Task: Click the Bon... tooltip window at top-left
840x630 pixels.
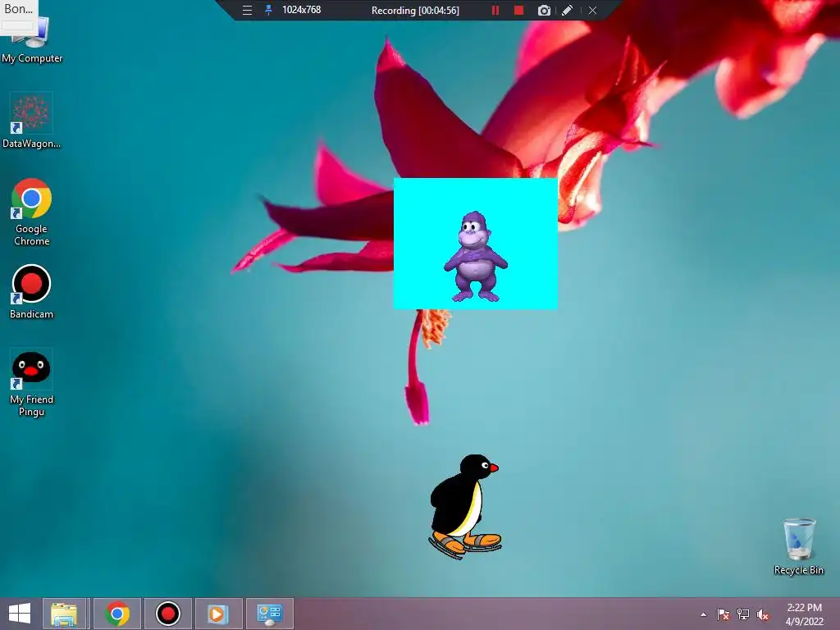Action: 19,17
